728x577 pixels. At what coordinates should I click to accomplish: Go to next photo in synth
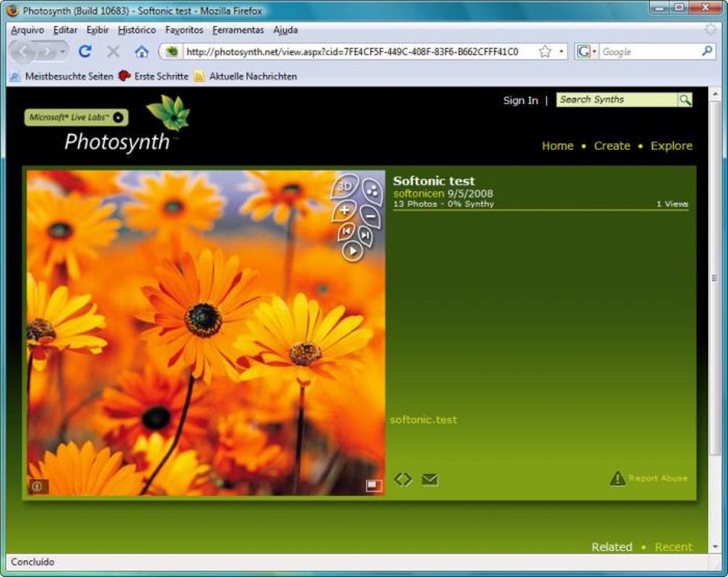pyautogui.click(x=365, y=235)
